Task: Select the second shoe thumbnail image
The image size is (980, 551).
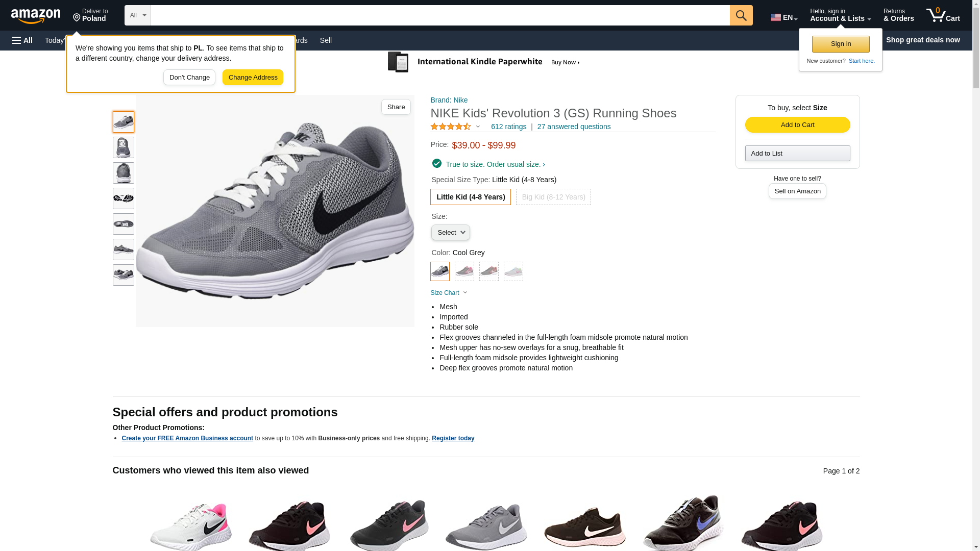Action: [124, 147]
